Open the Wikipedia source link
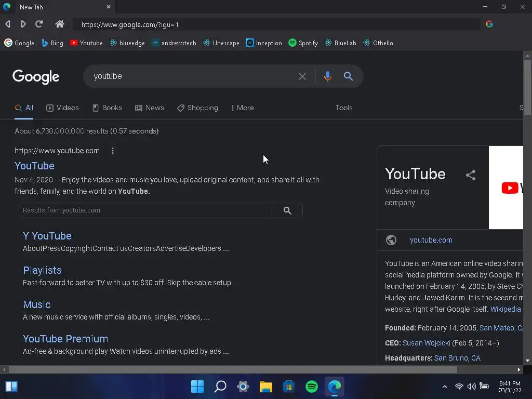532x399 pixels. point(506,309)
